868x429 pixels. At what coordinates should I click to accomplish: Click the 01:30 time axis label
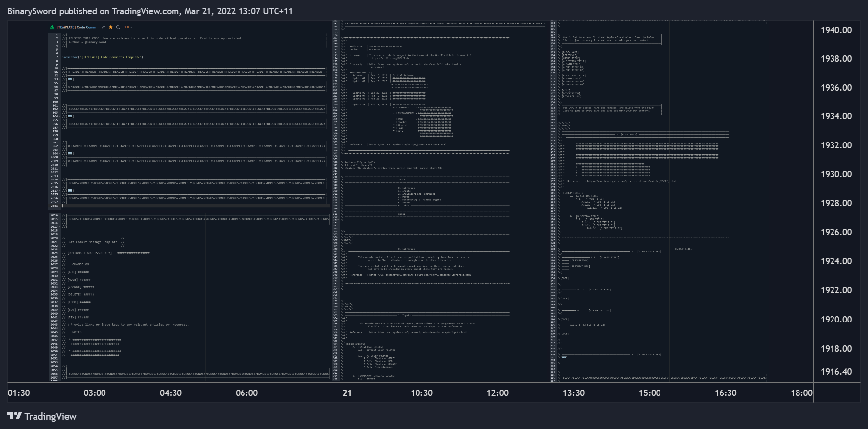(19, 393)
